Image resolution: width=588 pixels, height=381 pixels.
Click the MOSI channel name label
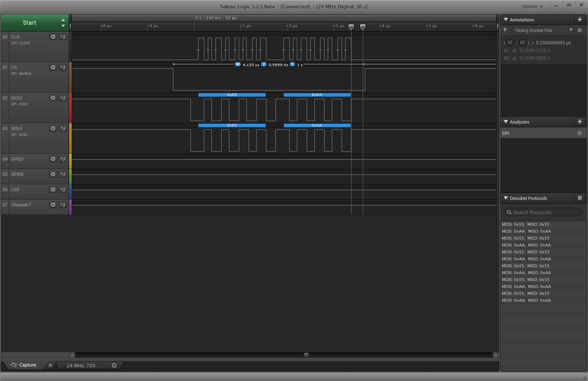[x=17, y=98]
